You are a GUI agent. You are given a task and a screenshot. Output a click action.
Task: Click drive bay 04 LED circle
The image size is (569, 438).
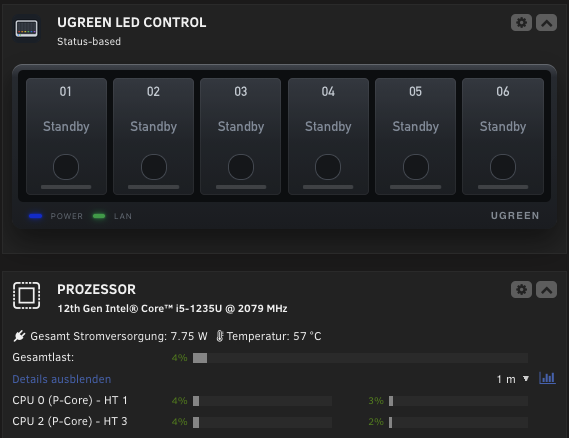point(328,167)
